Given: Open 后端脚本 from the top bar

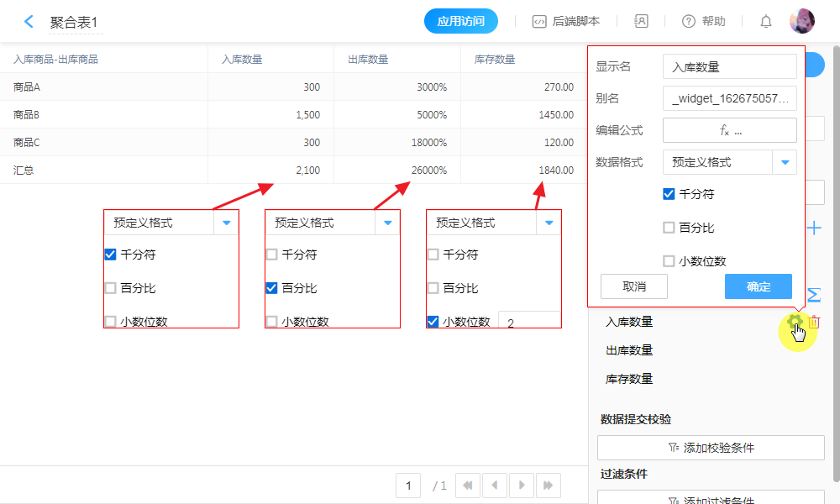Looking at the screenshot, I should (x=567, y=22).
